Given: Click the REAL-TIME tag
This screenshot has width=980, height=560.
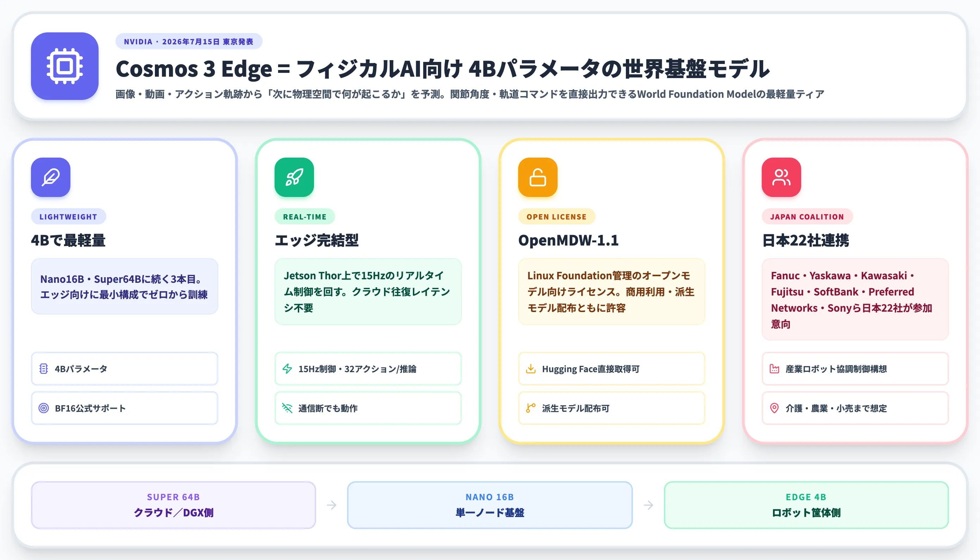Looking at the screenshot, I should click(305, 217).
